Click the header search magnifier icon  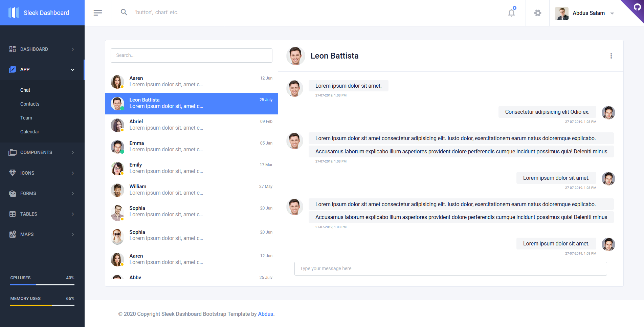pos(124,13)
